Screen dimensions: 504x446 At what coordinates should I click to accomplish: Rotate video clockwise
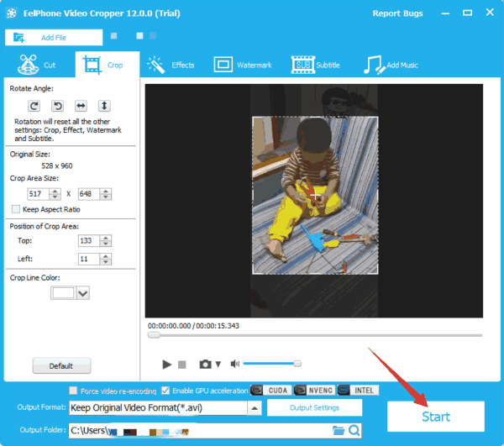(34, 106)
